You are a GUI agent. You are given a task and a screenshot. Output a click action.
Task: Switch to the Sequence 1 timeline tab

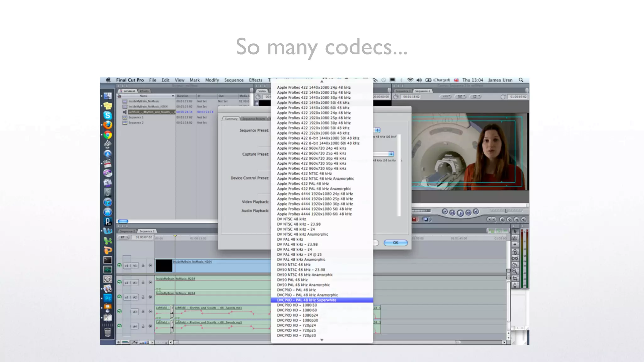tap(127, 231)
